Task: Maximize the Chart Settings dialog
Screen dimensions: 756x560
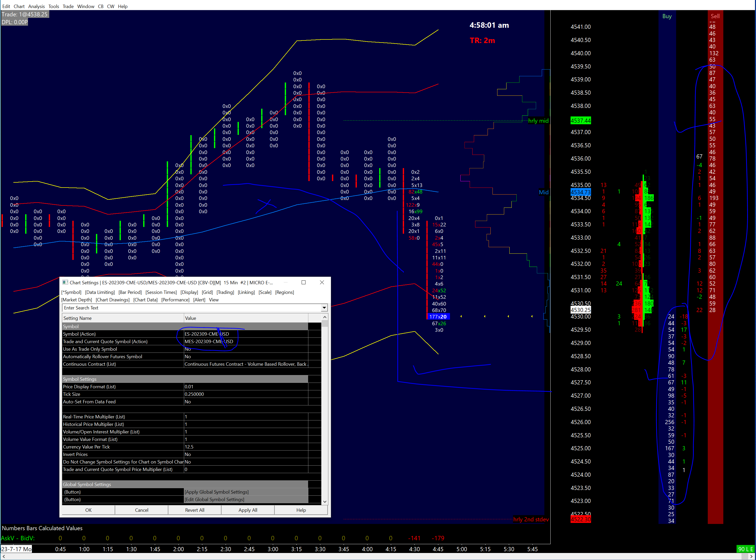Action: point(304,282)
